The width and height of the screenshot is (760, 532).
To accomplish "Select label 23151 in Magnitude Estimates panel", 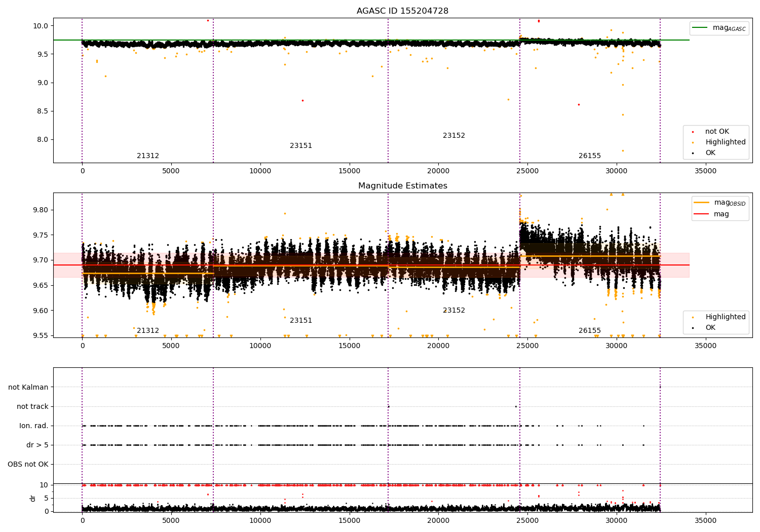I will (x=301, y=321).
